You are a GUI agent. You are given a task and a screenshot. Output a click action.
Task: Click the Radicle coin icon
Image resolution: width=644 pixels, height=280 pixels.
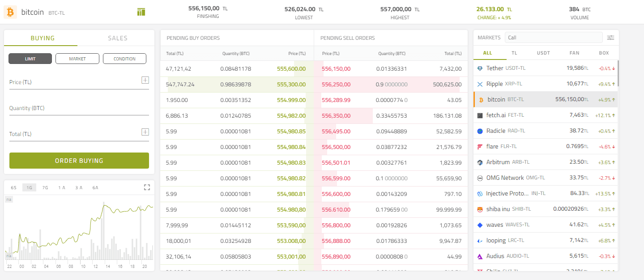[480, 131]
